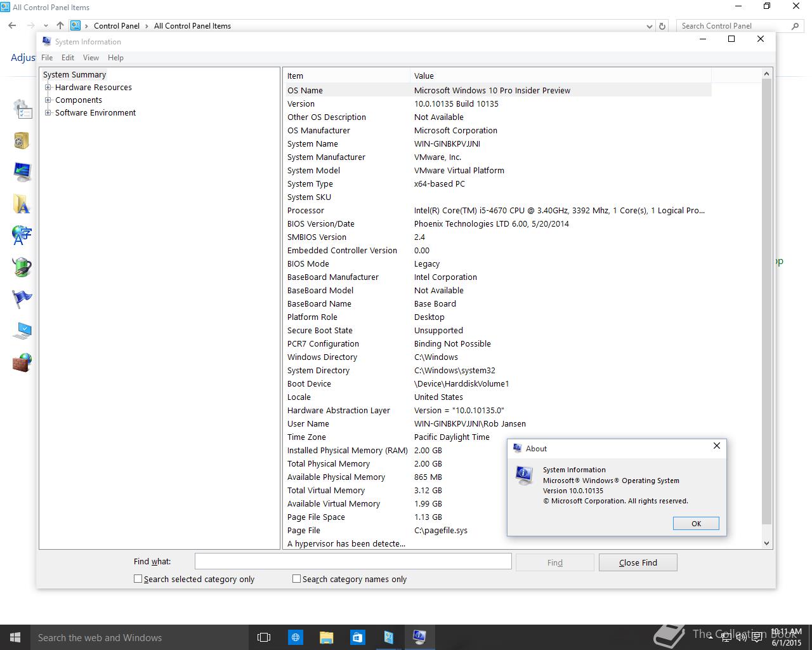Click the vertical scrollbar in details pane

coord(766,302)
